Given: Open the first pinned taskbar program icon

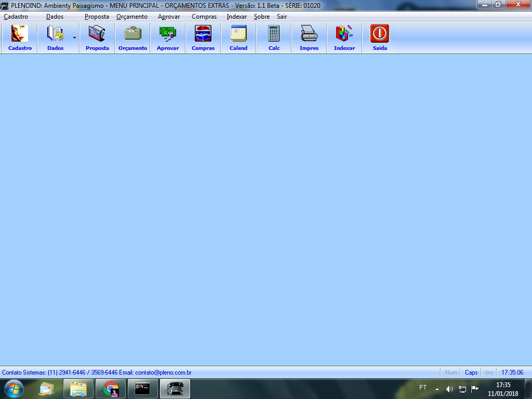Looking at the screenshot, I should [46, 389].
